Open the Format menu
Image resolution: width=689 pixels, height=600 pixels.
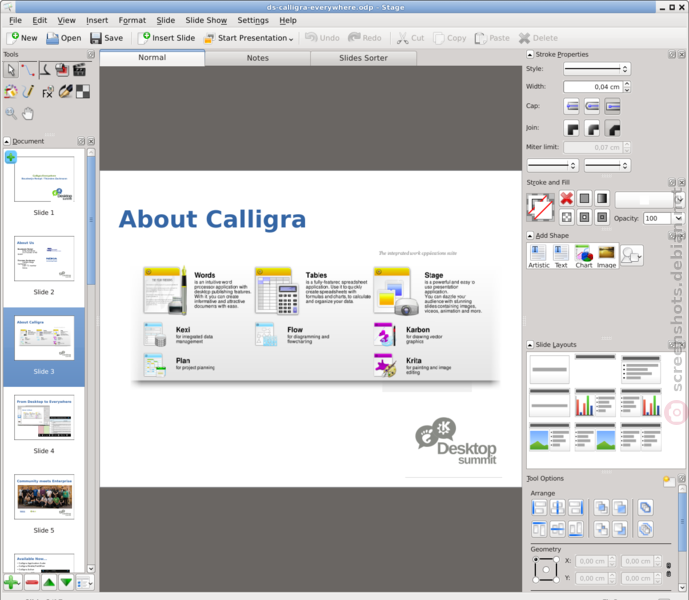[132, 20]
